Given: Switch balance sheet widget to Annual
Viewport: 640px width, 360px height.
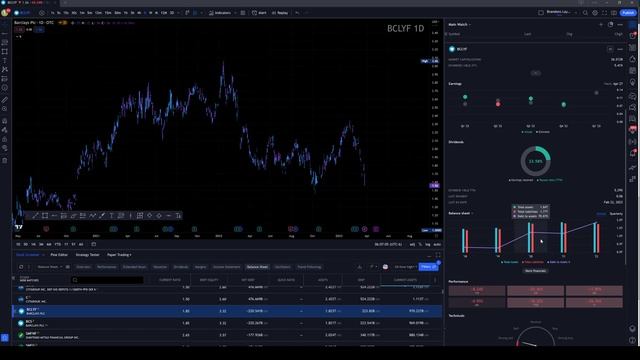Looking at the screenshot, I should click(601, 213).
